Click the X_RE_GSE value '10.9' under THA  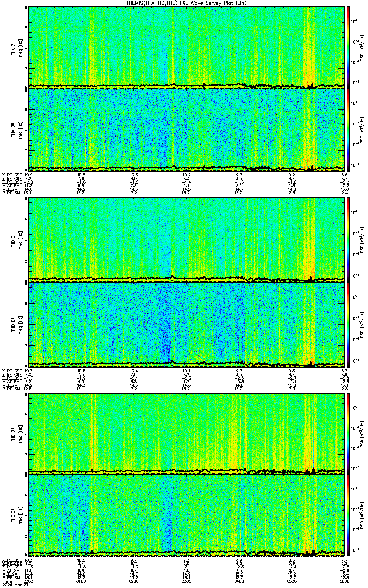pos(28,174)
